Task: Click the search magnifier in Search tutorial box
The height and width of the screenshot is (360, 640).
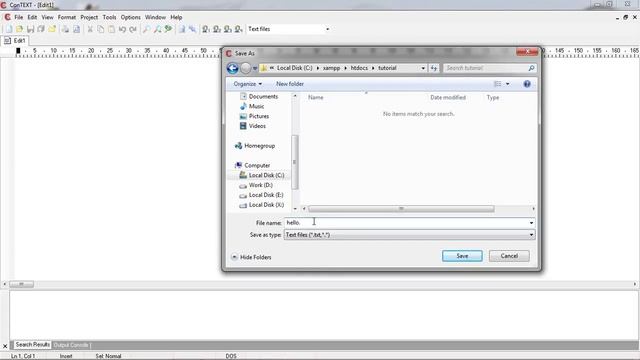Action: click(531, 68)
